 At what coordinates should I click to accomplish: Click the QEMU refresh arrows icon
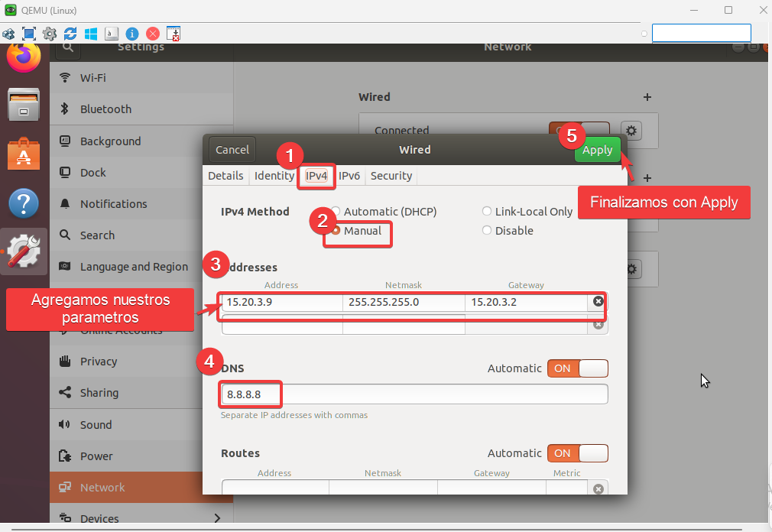click(70, 34)
